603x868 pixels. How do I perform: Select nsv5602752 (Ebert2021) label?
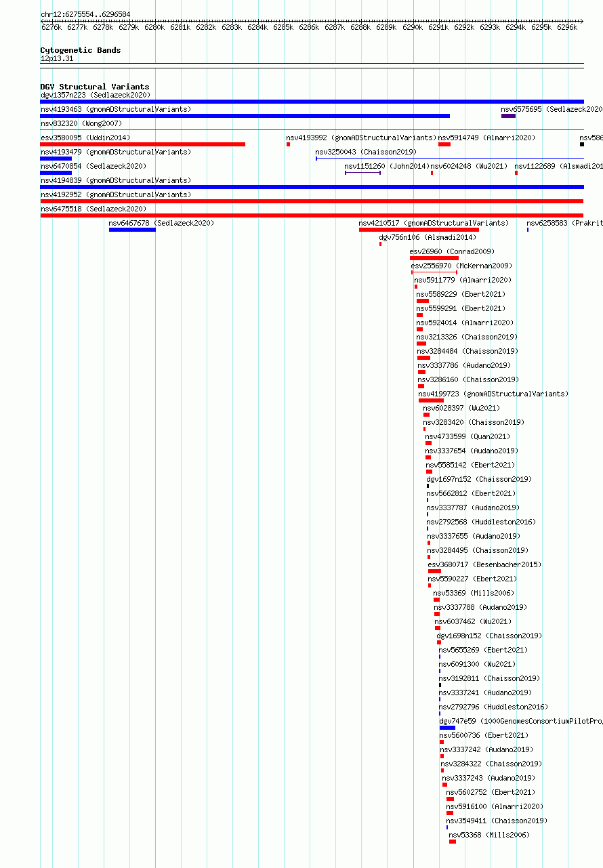click(491, 792)
